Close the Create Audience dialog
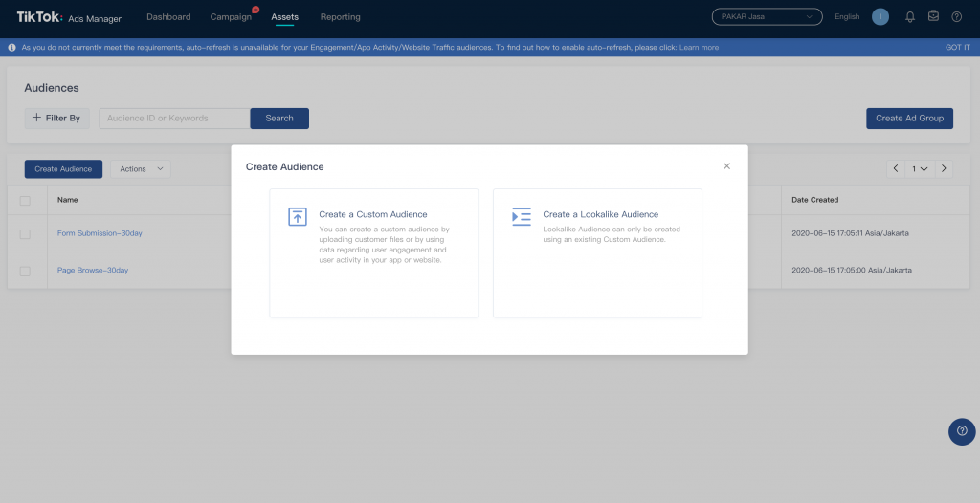This screenshot has height=503, width=980. click(726, 166)
